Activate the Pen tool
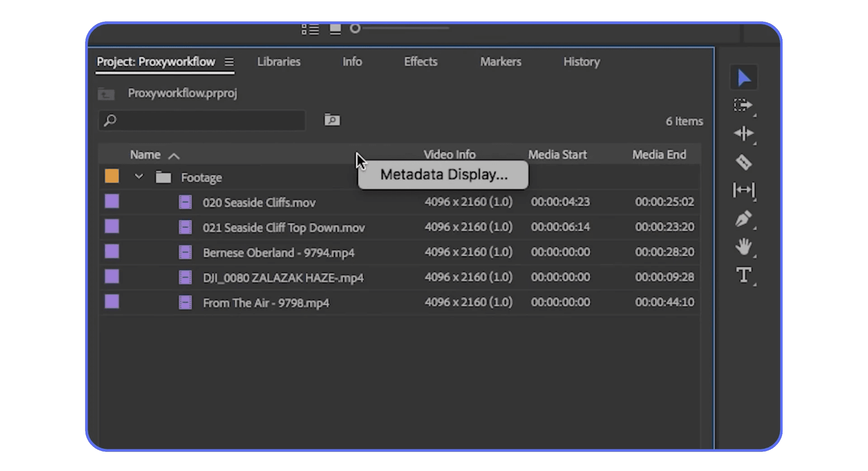868x471 pixels. pos(744,219)
